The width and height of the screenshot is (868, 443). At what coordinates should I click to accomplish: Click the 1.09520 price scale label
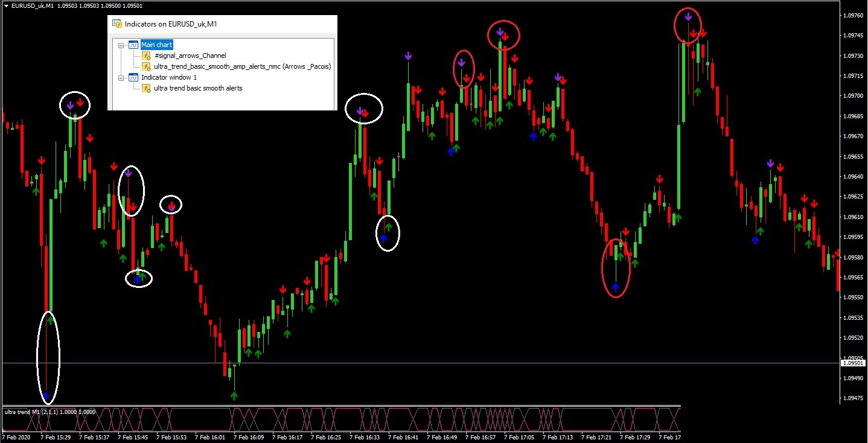pyautogui.click(x=854, y=337)
